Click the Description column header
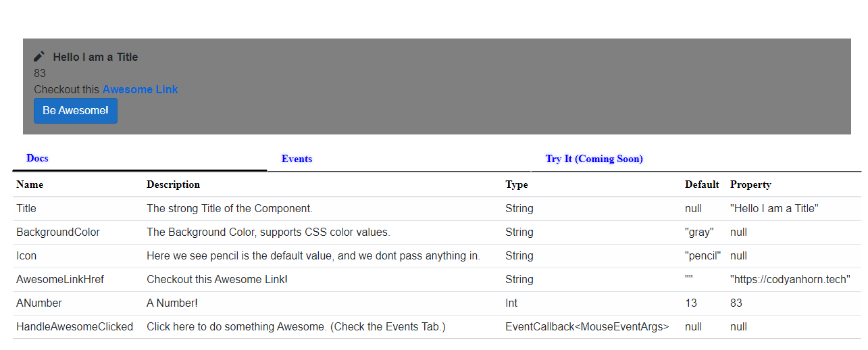This screenshot has height=350, width=868. pos(173,184)
